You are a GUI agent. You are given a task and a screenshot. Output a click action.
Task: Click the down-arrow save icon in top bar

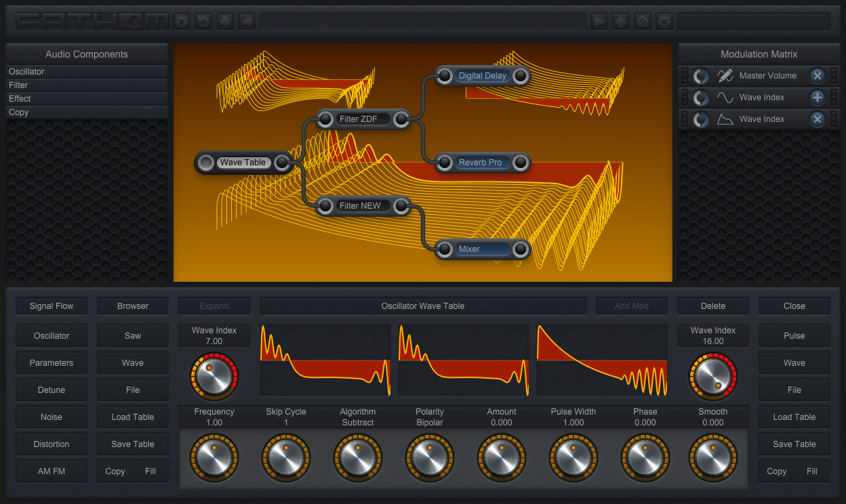click(x=225, y=21)
